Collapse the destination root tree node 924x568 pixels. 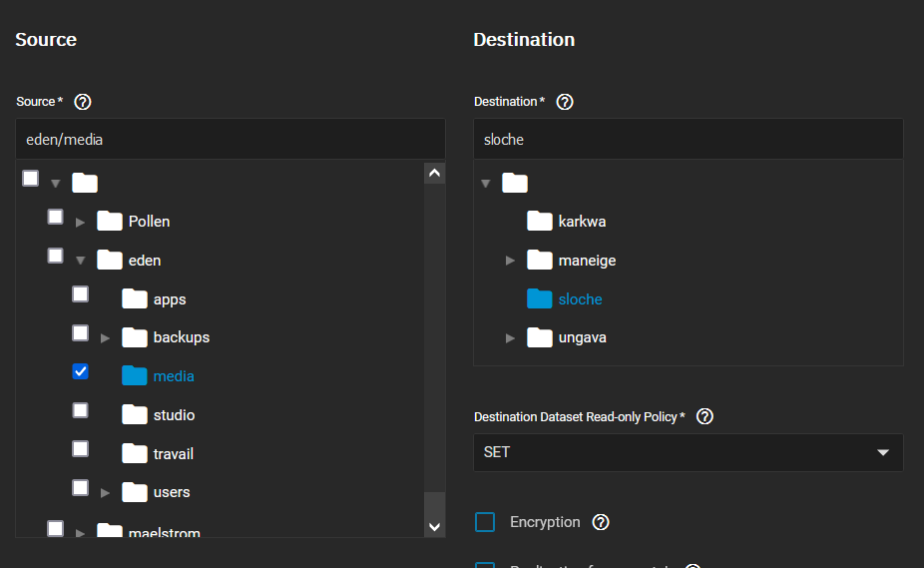click(486, 184)
